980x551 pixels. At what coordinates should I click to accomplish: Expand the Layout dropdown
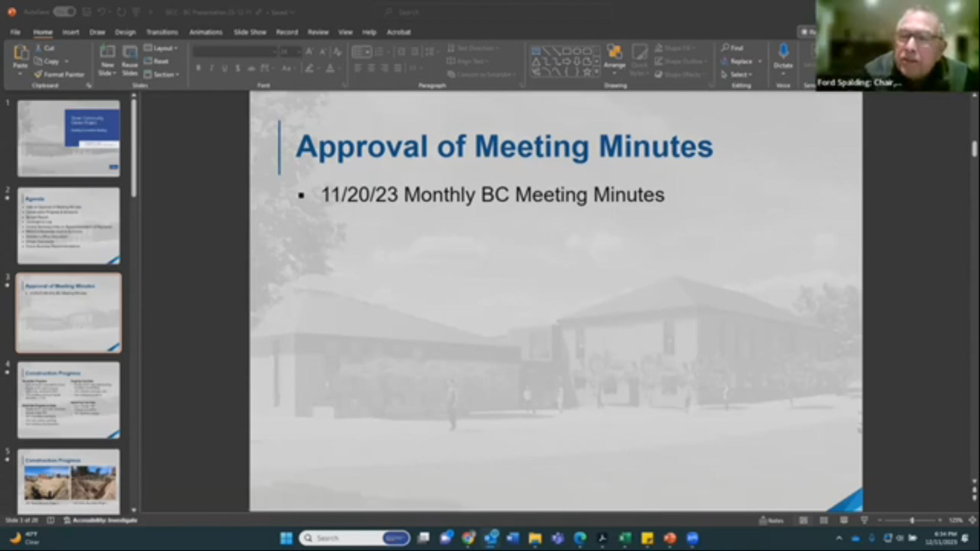coord(161,48)
